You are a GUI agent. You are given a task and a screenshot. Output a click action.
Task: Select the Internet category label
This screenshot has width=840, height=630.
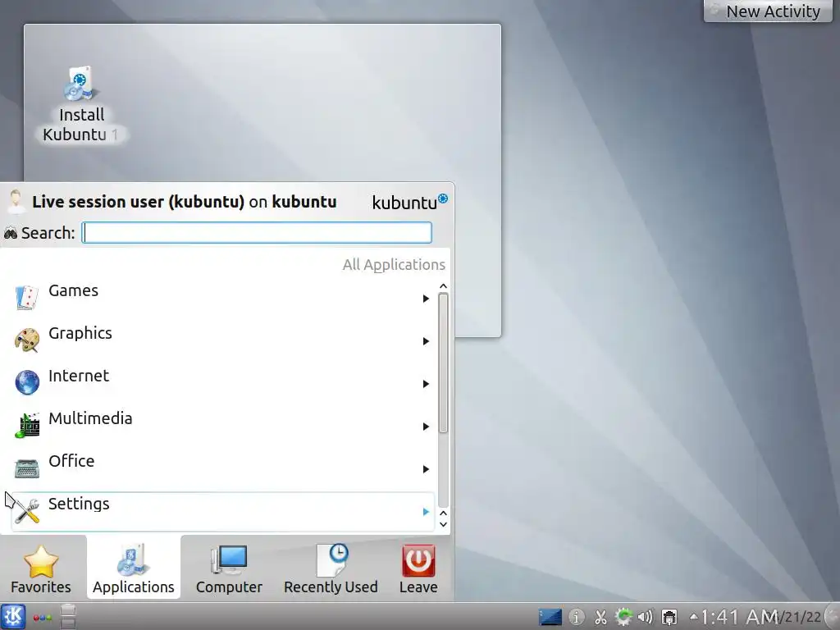79,376
